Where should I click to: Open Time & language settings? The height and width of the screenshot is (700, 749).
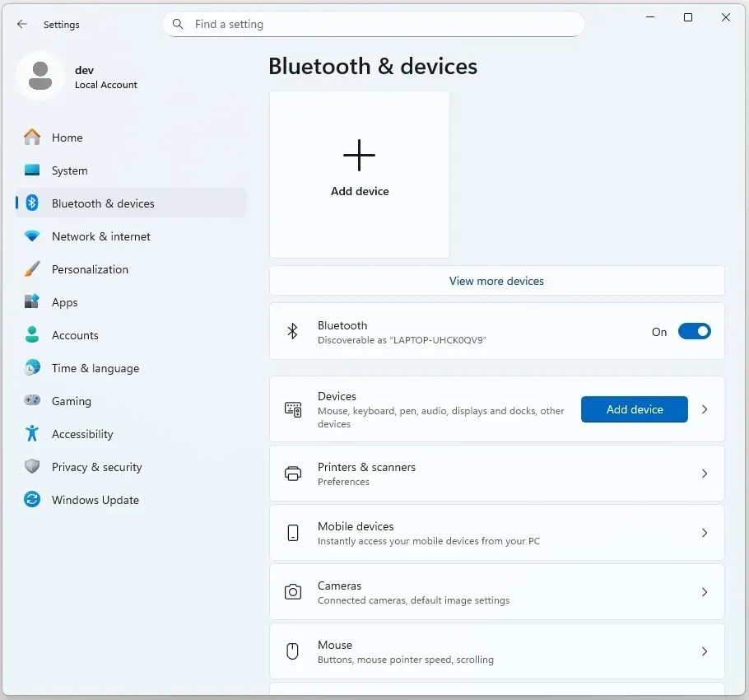(x=131, y=368)
